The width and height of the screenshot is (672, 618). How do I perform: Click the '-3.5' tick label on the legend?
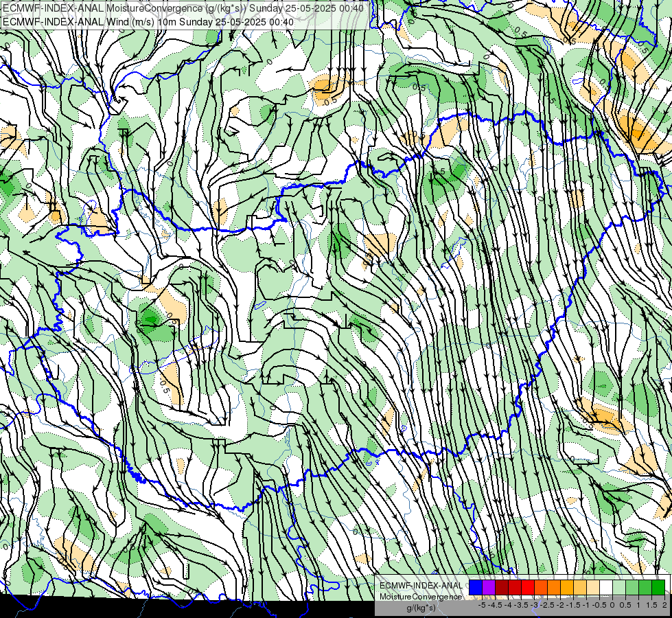522,605
